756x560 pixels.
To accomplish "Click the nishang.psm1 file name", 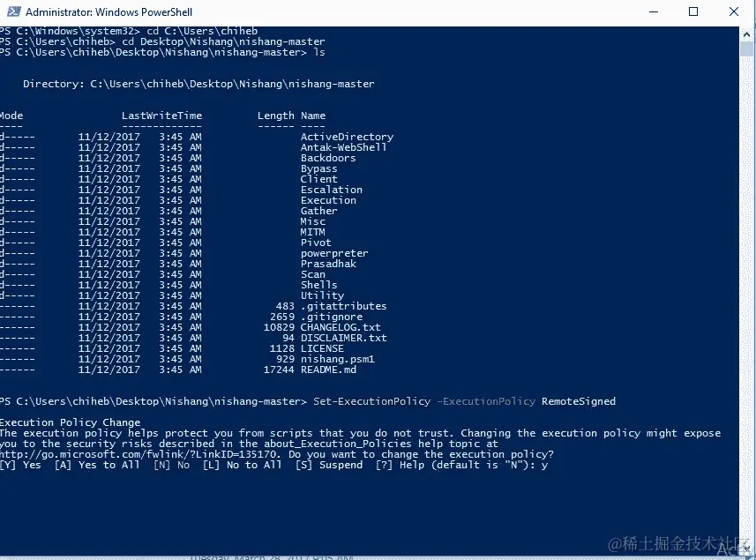I will point(338,360).
